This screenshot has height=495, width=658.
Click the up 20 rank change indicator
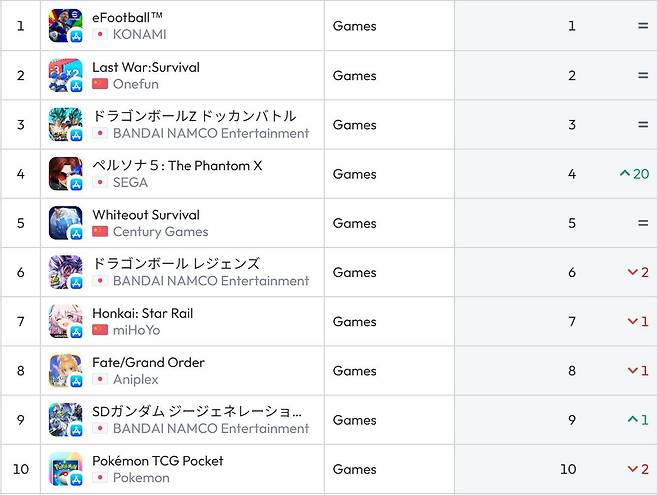[x=634, y=174]
